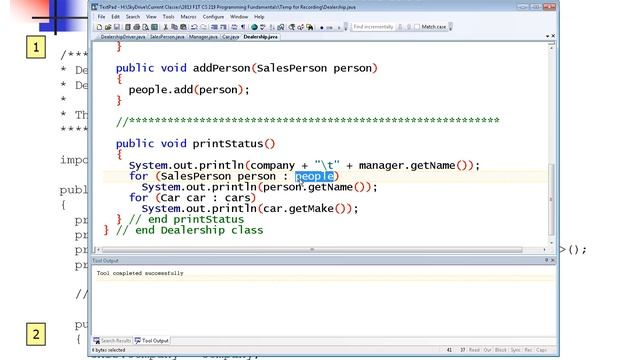Open the File menu
This screenshot has height=360, width=640.
(101, 17)
